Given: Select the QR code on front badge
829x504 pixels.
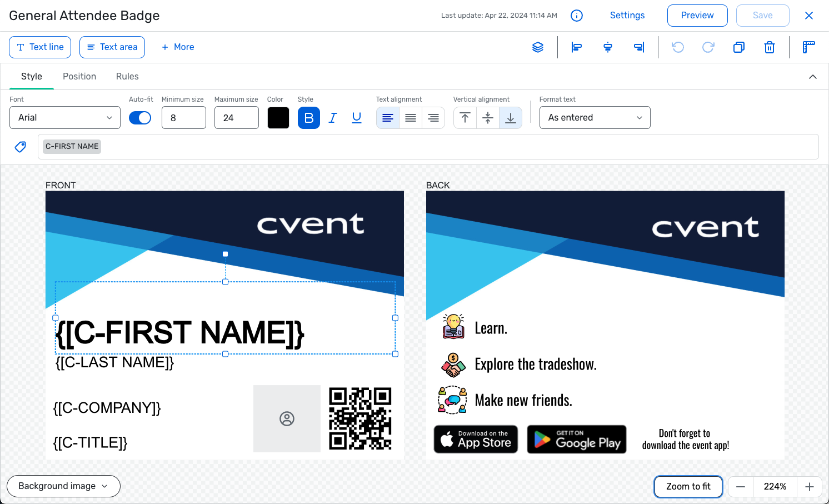Looking at the screenshot, I should pos(360,418).
